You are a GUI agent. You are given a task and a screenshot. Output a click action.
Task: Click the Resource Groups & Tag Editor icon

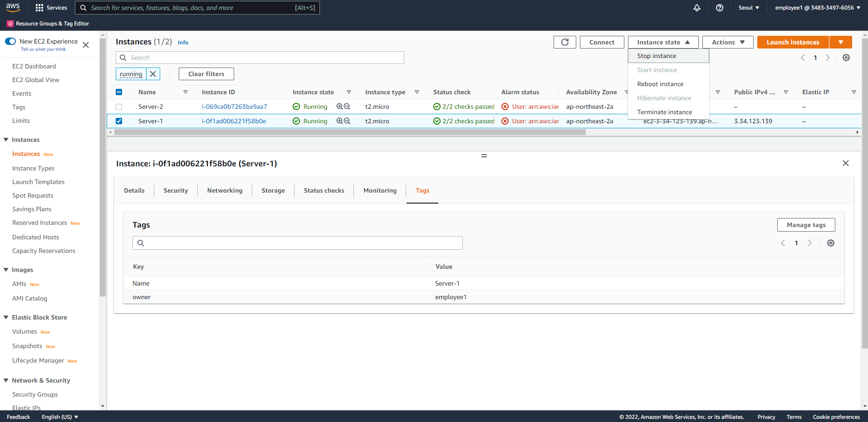(10, 24)
